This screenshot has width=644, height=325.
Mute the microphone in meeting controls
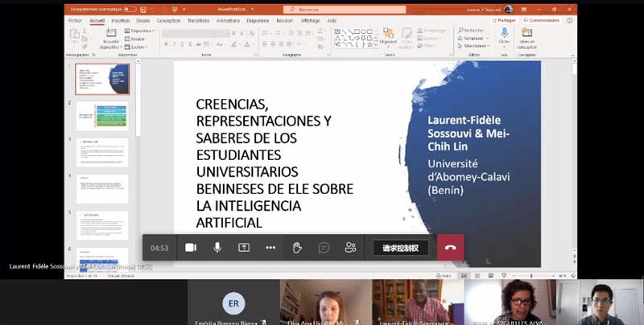[217, 248]
